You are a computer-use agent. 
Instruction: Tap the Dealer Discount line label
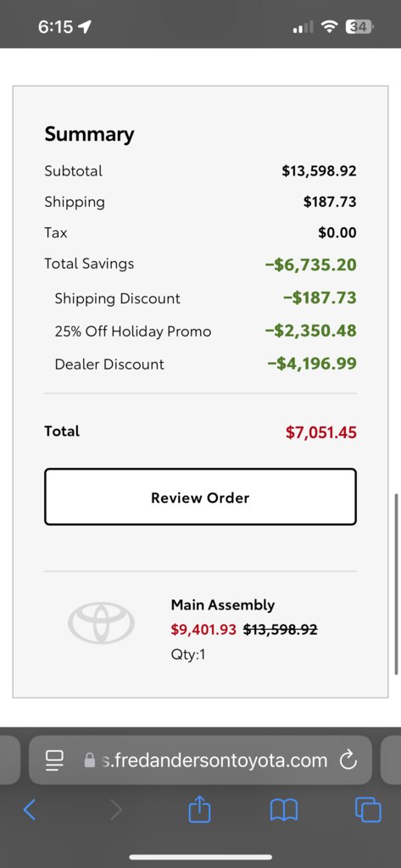tap(109, 364)
